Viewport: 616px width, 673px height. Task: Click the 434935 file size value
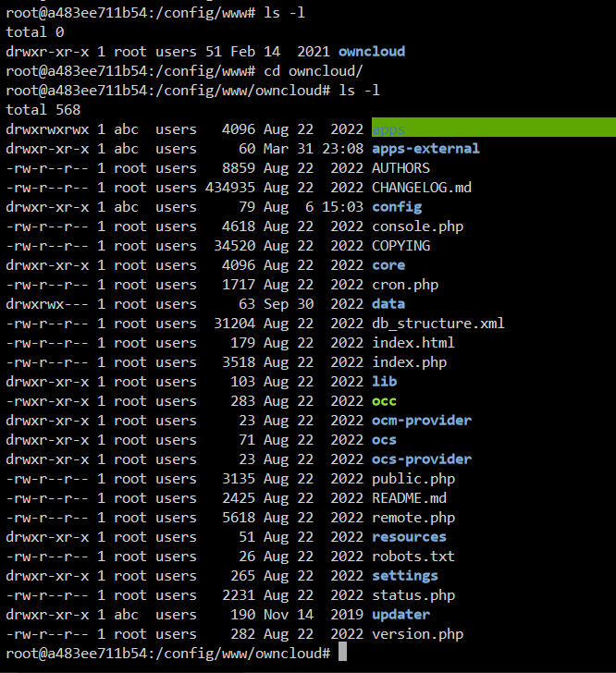click(230, 187)
